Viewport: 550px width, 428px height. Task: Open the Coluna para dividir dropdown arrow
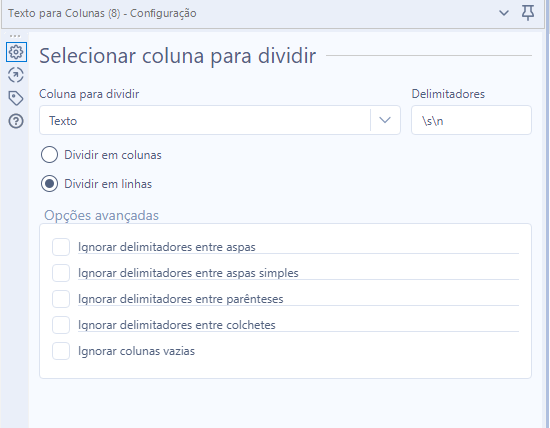(385, 120)
